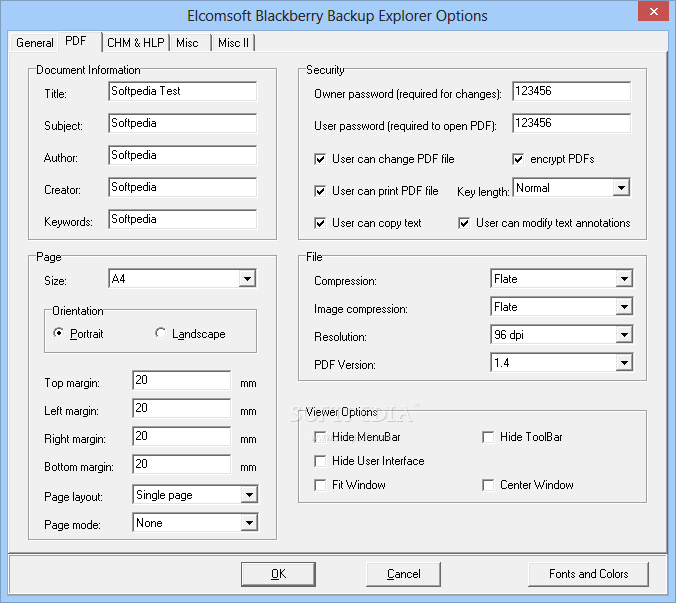The width and height of the screenshot is (676, 603).
Task: Focus the Right margin field
Action: click(x=182, y=436)
